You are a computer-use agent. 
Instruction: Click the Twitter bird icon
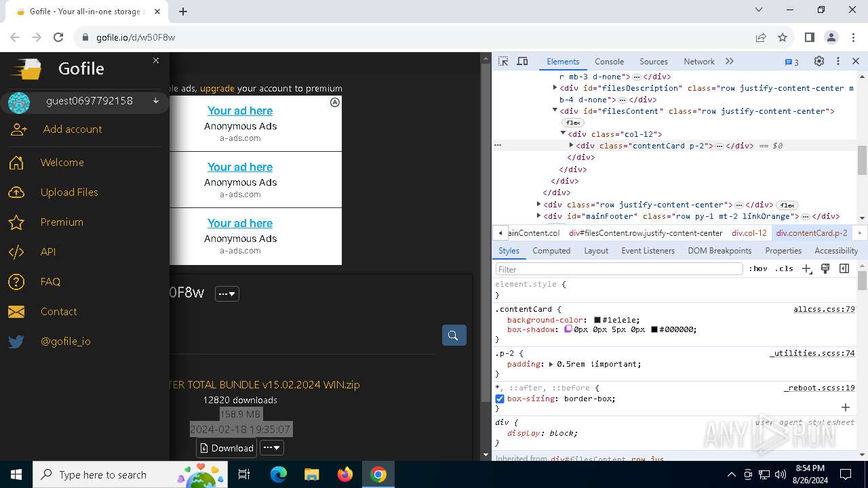click(x=16, y=342)
